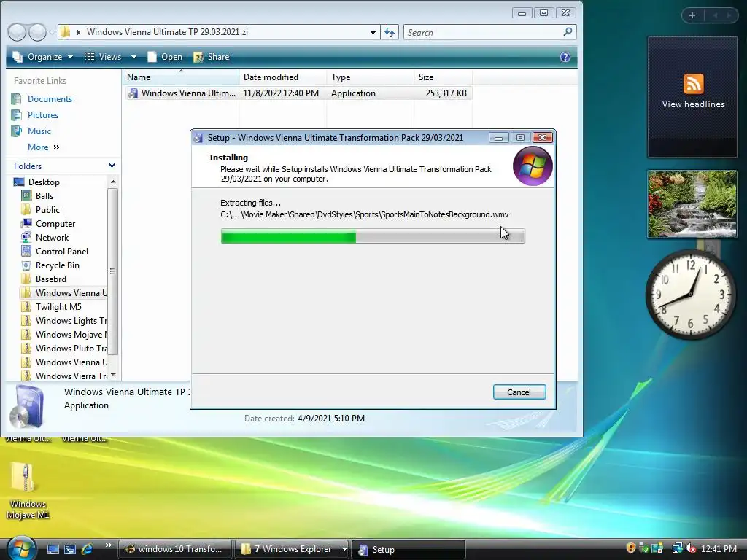
Task: Select Balls in folder tree
Action: [x=44, y=195]
